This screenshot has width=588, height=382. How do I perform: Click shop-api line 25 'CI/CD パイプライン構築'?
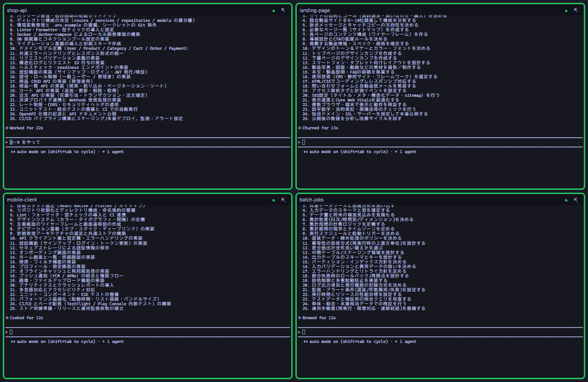[x=96, y=119]
